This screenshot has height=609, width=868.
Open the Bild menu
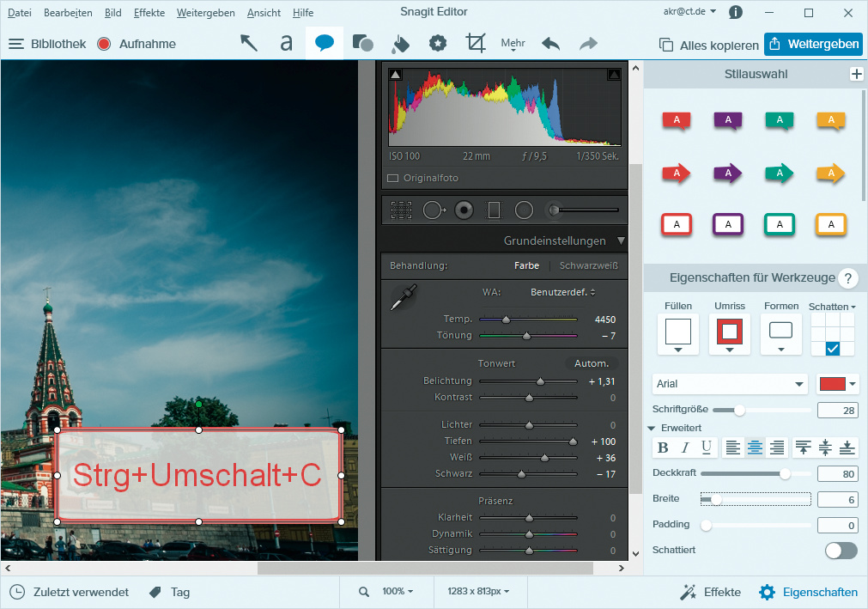pyautogui.click(x=112, y=13)
